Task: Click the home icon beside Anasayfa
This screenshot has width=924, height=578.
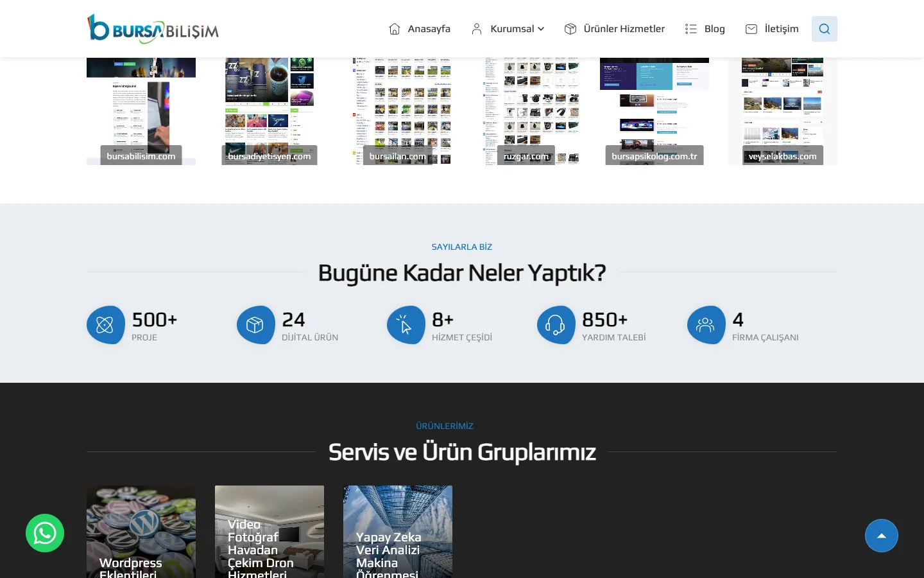Action: 395,29
